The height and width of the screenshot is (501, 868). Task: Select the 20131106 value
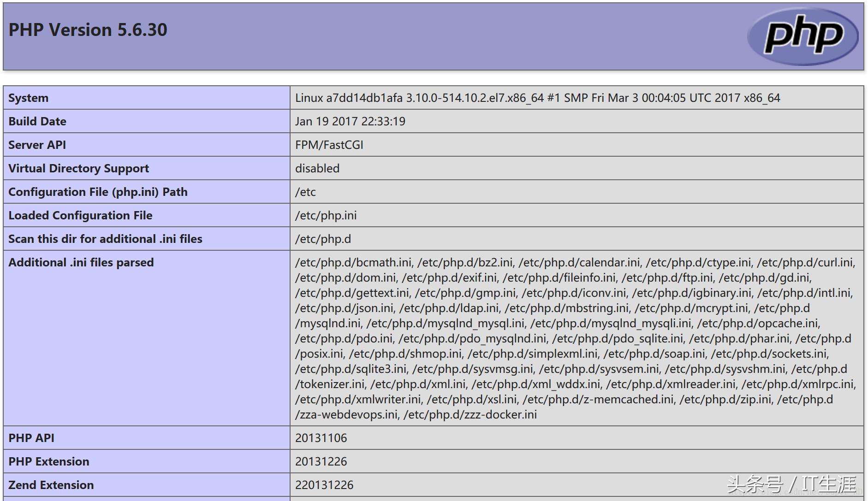321,438
